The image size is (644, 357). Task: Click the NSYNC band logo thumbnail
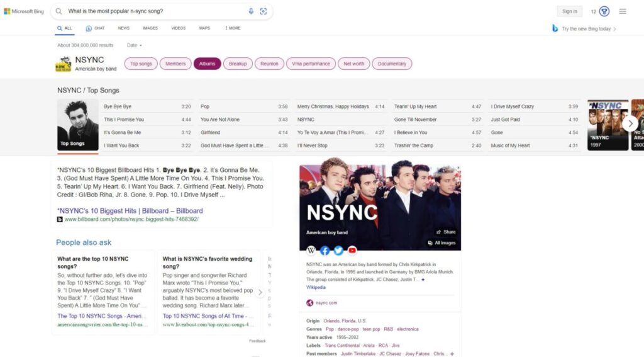pos(64,64)
